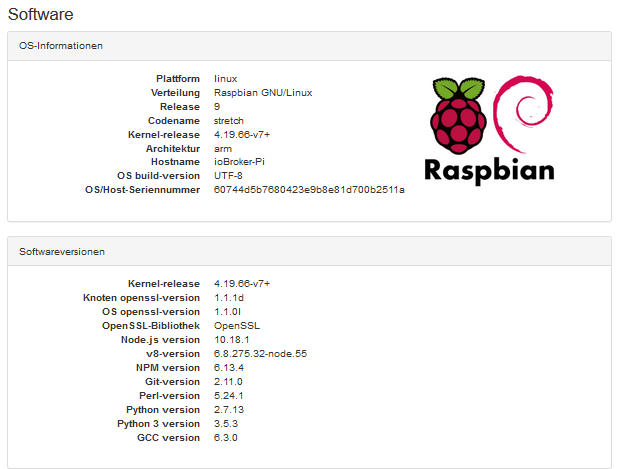Select the OS/Host-Seriennummer hash value
Image resolution: width=618 pixels, height=469 pixels.
point(309,190)
